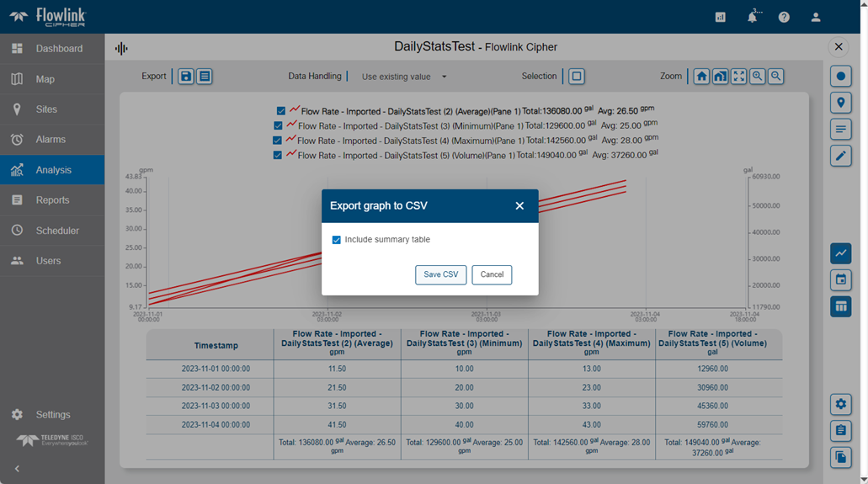Screen dimensions: 868x484
Task: Toggle Flow Rate (Average) series checkbox
Action: pos(281,110)
